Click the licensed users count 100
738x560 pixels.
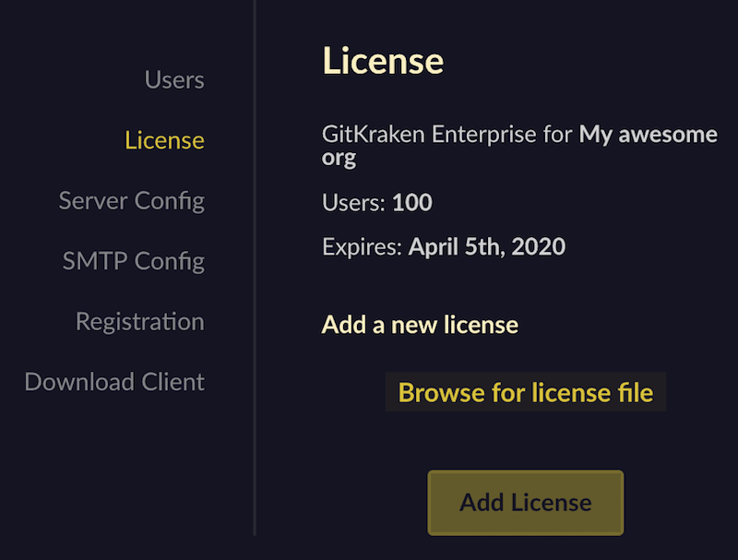pos(411,202)
